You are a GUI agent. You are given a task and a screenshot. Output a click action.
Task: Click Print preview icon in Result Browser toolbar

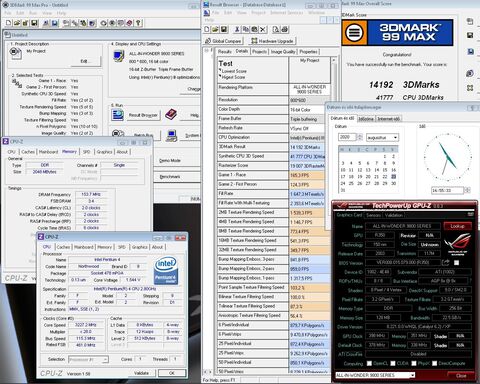[x=276, y=29]
